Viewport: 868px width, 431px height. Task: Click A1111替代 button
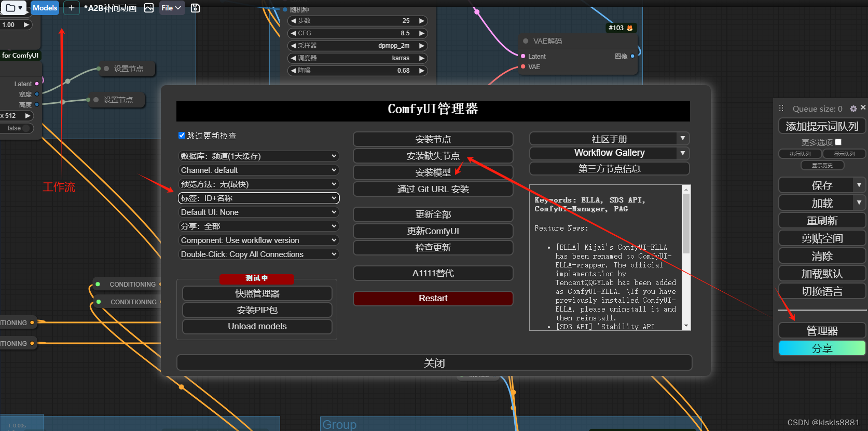(433, 273)
